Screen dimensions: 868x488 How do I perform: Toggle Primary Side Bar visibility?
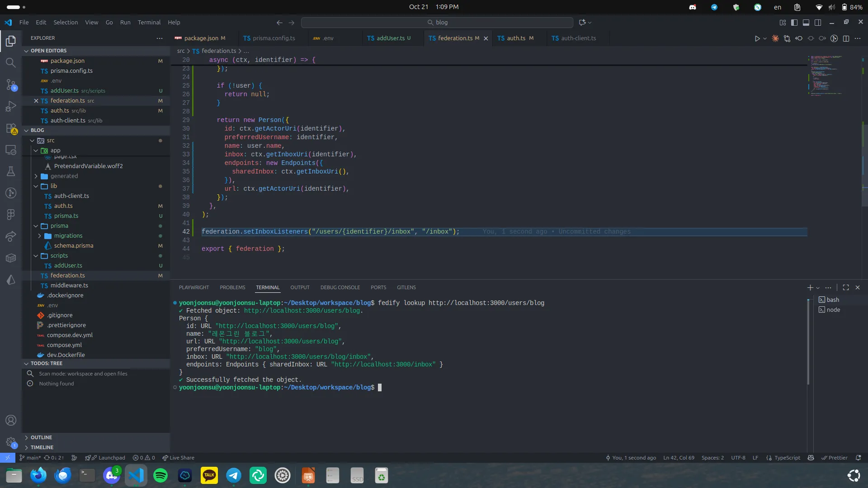[x=794, y=23]
